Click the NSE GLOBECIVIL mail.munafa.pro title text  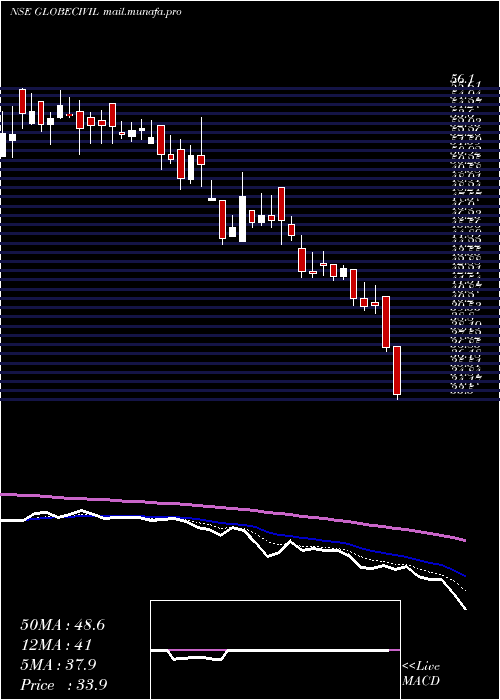(x=96, y=12)
